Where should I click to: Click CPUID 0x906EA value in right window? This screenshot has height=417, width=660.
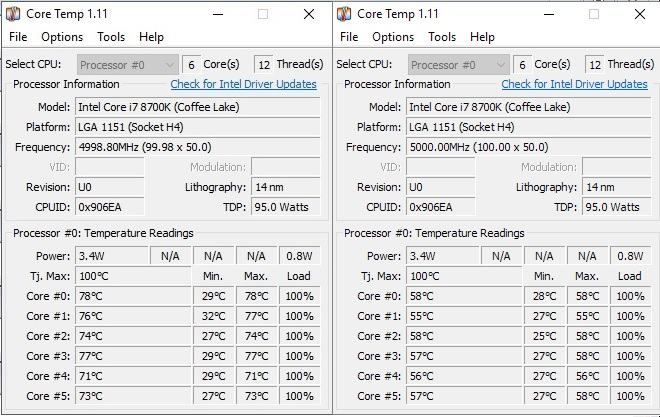441,207
